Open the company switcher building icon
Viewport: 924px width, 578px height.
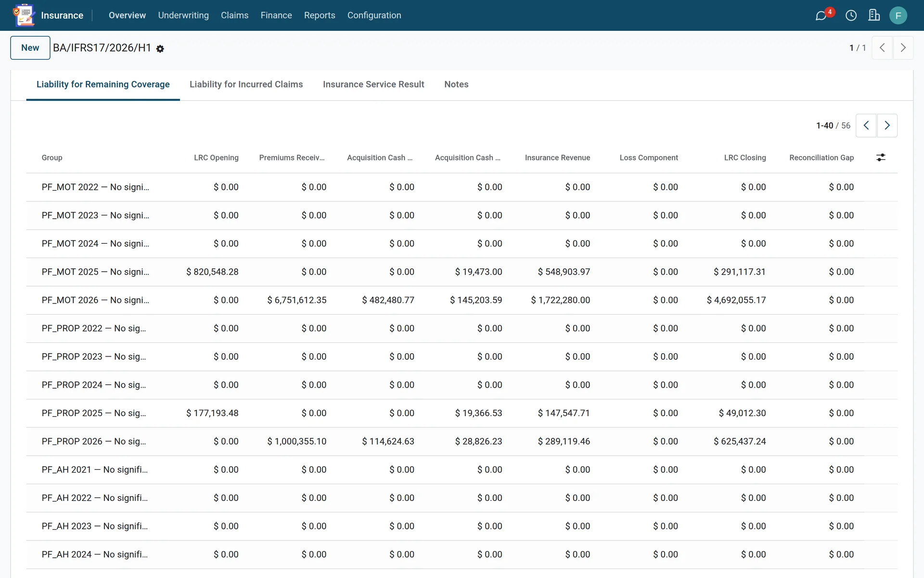click(x=874, y=15)
